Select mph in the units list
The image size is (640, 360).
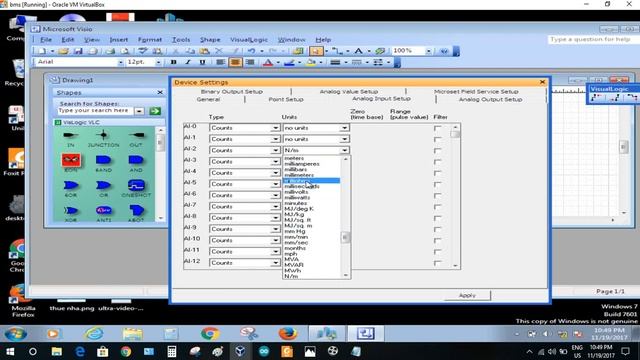(x=291, y=253)
